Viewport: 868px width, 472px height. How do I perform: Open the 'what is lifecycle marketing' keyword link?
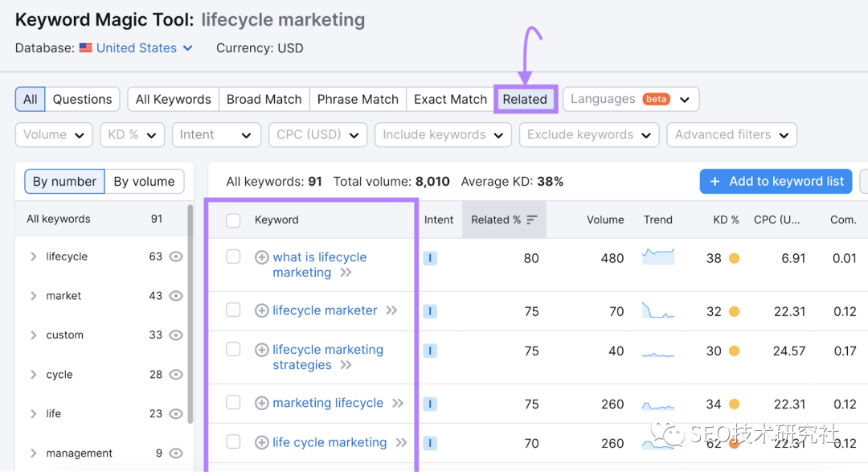[319, 257]
